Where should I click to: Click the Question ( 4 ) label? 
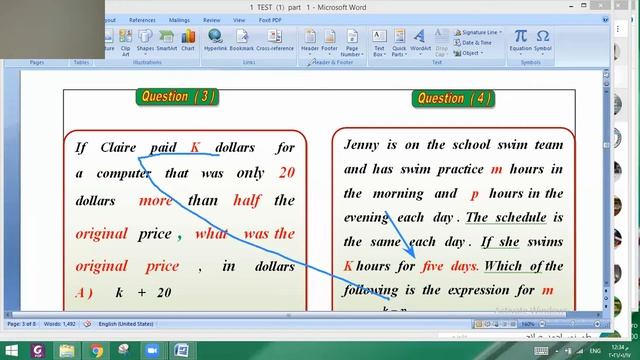pos(453,98)
